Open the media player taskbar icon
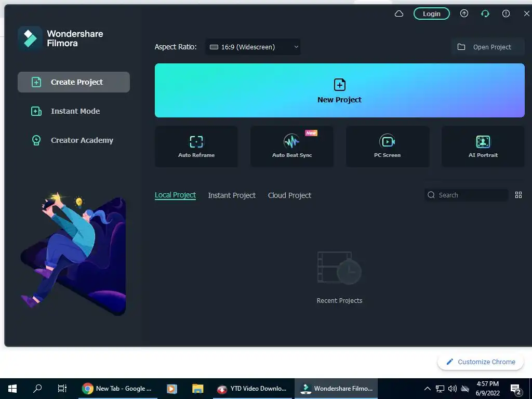Screen dimensions: 532x399 point(172,389)
